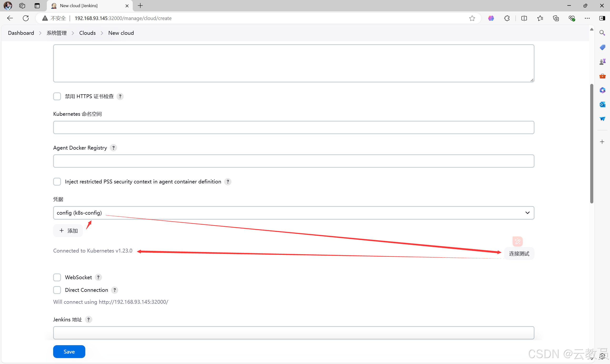Open sidebar tools briefcase icon

[602, 76]
